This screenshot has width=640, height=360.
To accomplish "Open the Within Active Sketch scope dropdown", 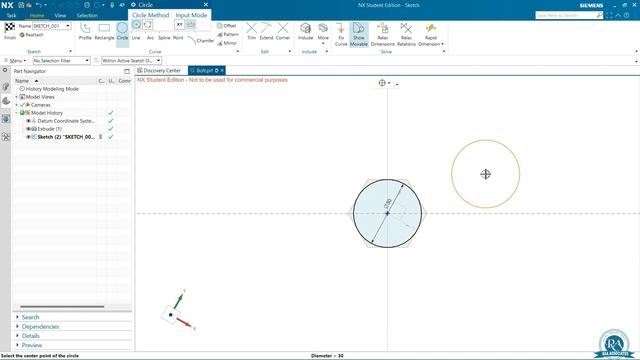I will click(159, 60).
